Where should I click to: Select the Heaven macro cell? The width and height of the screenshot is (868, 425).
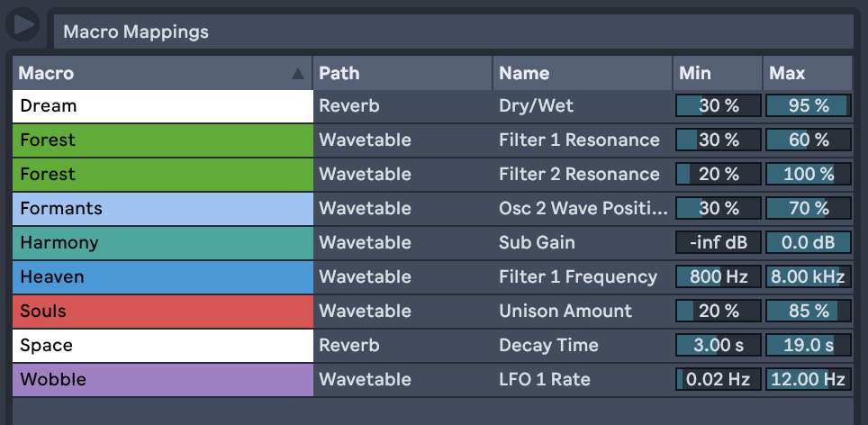click(x=162, y=277)
